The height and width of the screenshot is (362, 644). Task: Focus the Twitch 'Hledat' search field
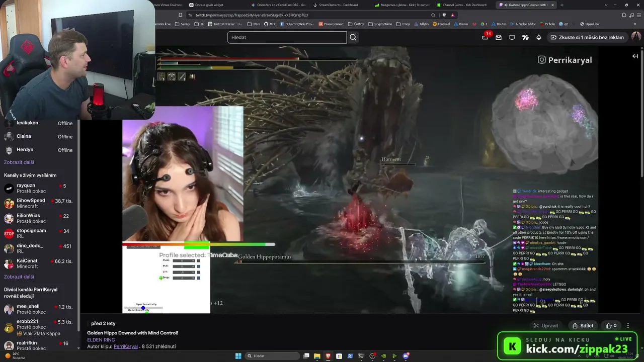(x=287, y=37)
